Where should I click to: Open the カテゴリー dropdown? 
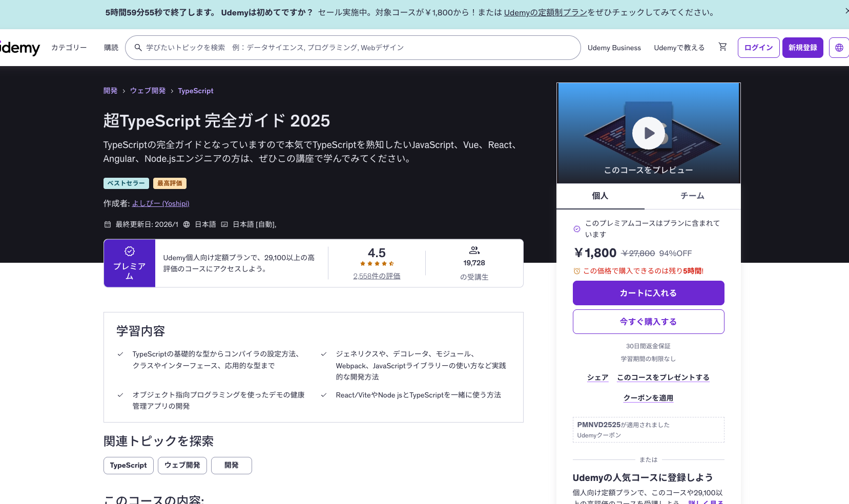tap(69, 47)
